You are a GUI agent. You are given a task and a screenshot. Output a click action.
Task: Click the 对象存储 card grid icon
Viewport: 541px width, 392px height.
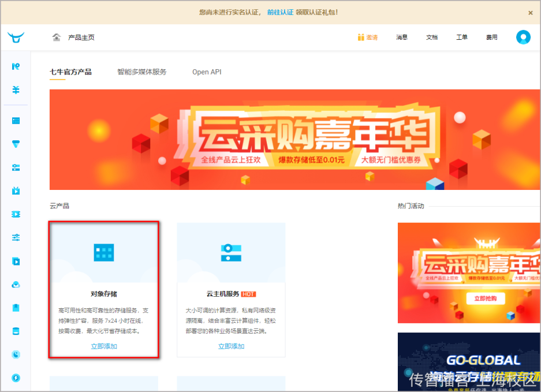point(104,253)
